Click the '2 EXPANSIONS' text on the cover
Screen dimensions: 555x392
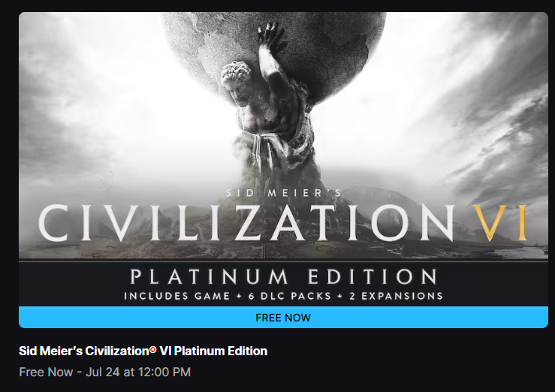396,296
